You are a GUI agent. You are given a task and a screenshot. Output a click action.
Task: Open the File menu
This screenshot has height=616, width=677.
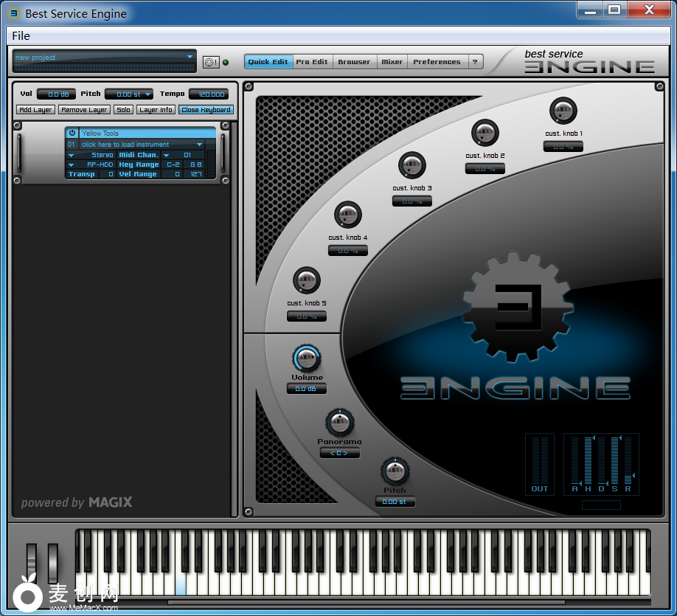(x=21, y=35)
